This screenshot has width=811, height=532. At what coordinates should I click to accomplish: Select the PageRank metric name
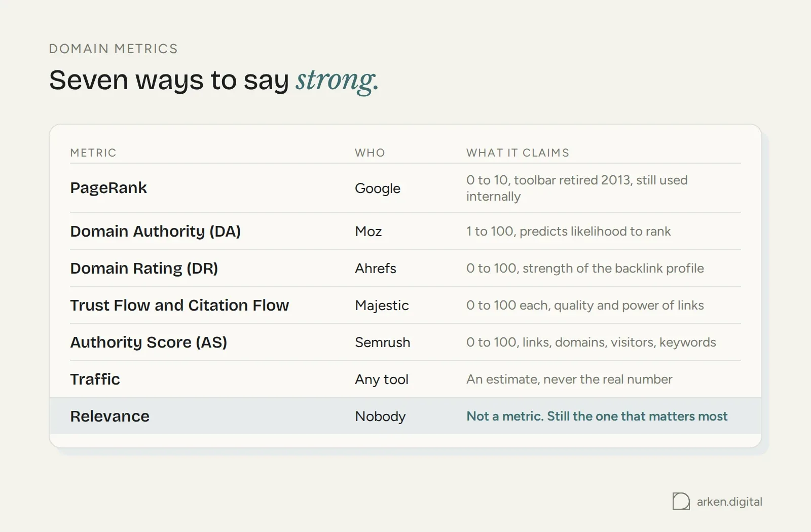point(108,188)
